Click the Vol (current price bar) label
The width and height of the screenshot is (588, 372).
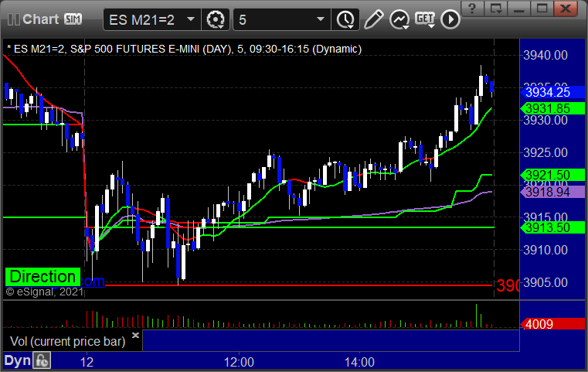tap(68, 341)
